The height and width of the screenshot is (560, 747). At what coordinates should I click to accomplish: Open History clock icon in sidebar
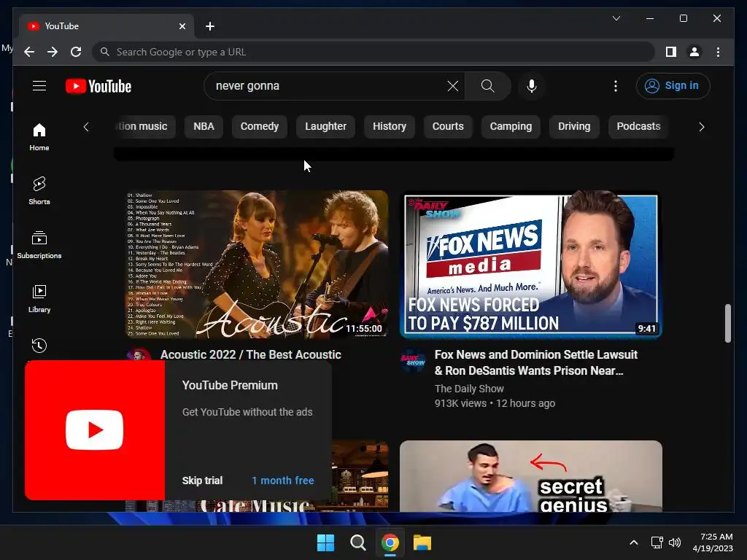coord(39,345)
